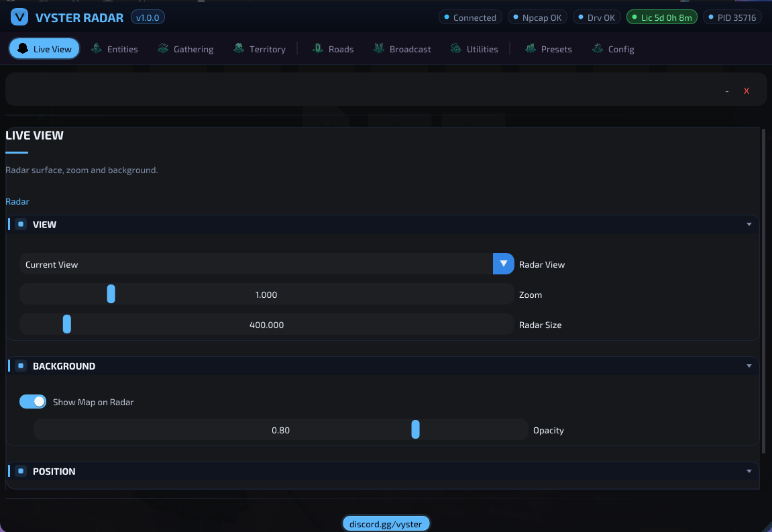This screenshot has height=532, width=772.
Task: Switch to the Gathering tab
Action: tap(186, 49)
